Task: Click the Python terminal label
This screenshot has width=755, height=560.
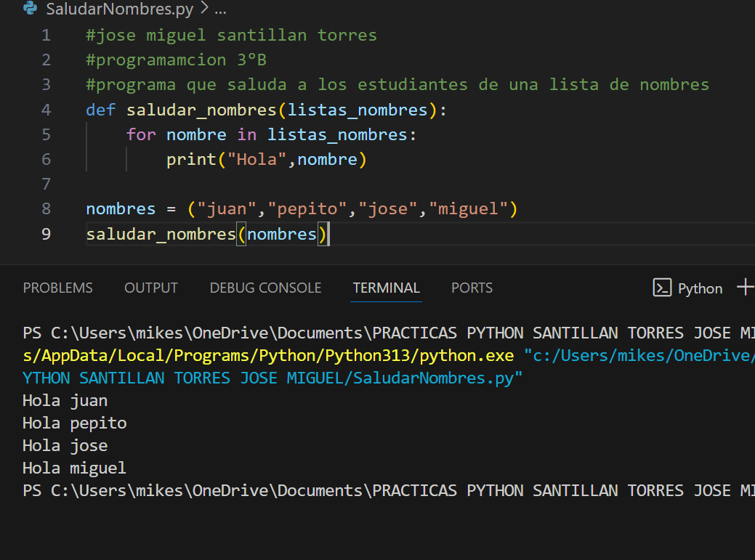Action: [x=700, y=288]
